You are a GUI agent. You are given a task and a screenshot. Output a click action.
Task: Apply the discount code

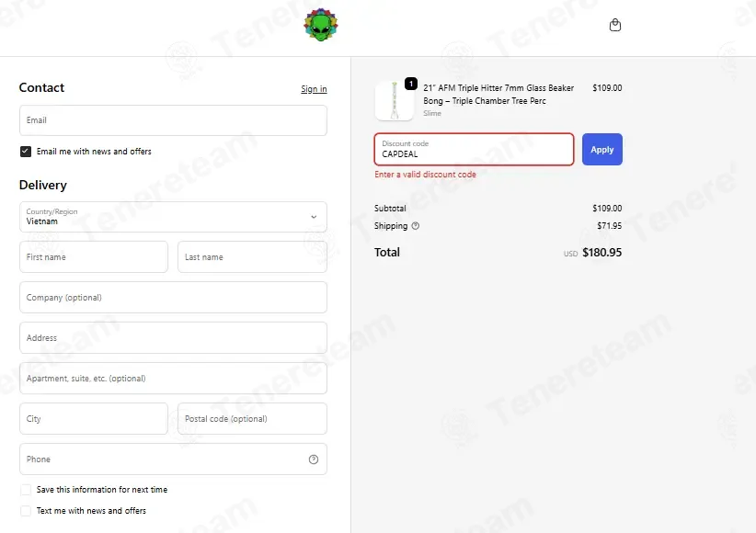tap(602, 150)
